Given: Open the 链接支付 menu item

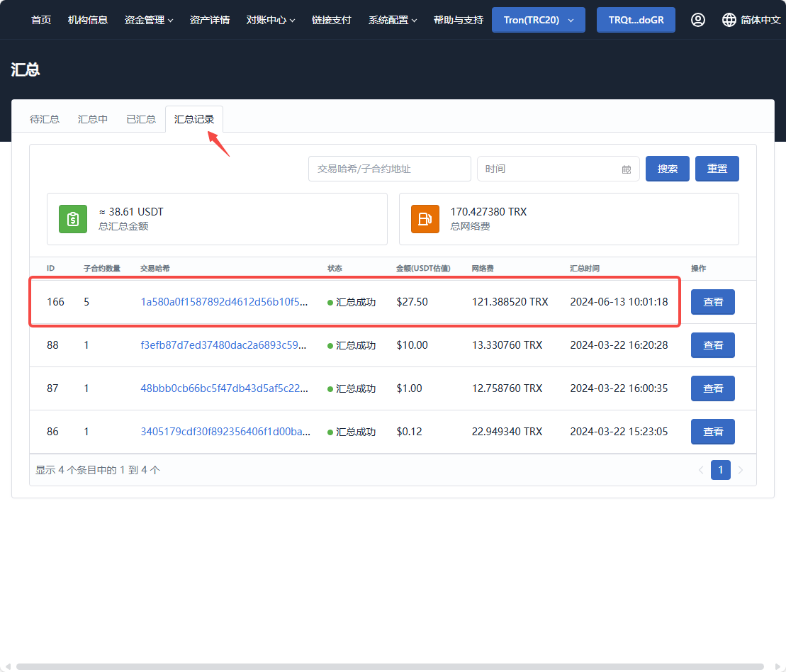Looking at the screenshot, I should pos(332,20).
